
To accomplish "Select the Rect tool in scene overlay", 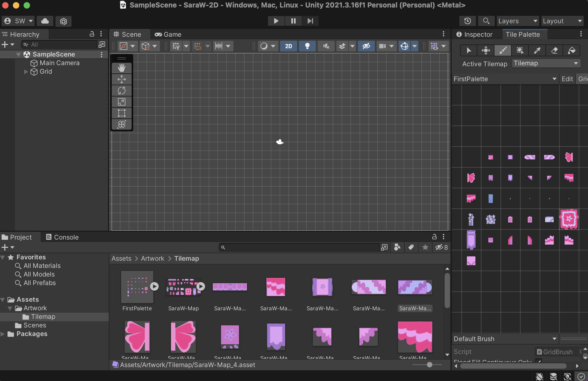I will 122,113.
